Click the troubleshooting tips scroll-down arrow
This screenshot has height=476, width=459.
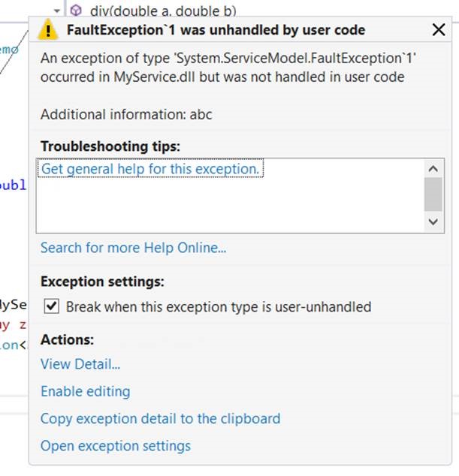pyautogui.click(x=433, y=221)
